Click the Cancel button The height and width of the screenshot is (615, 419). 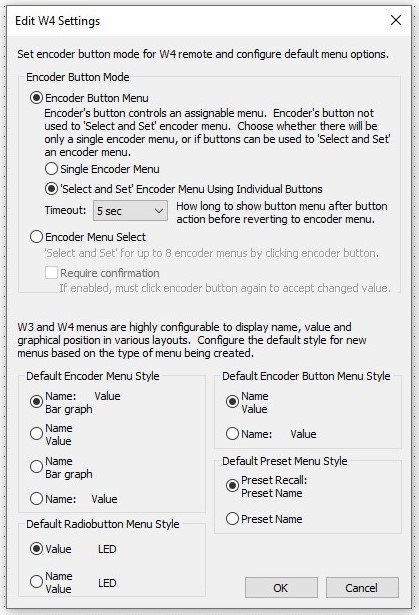(362, 587)
